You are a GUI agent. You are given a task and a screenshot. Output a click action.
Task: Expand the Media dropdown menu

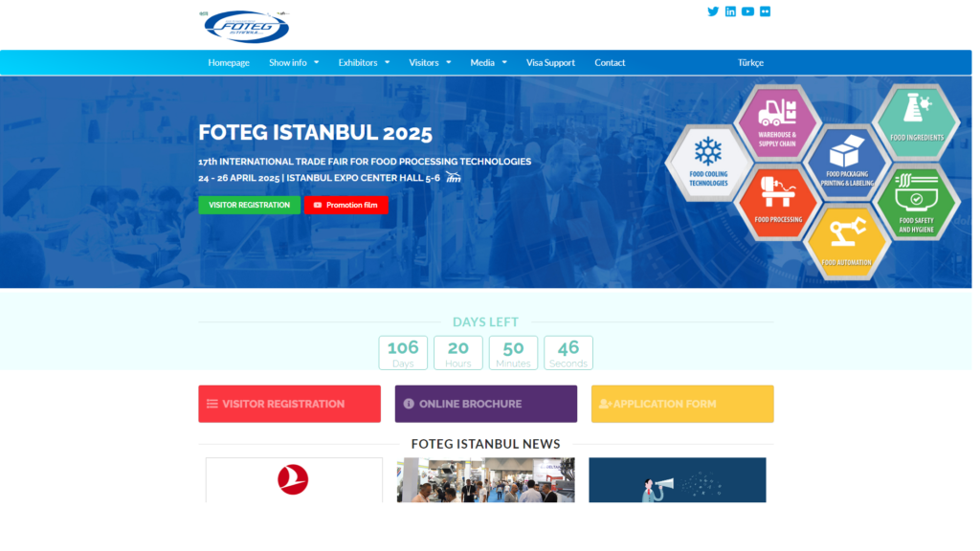pyautogui.click(x=489, y=62)
